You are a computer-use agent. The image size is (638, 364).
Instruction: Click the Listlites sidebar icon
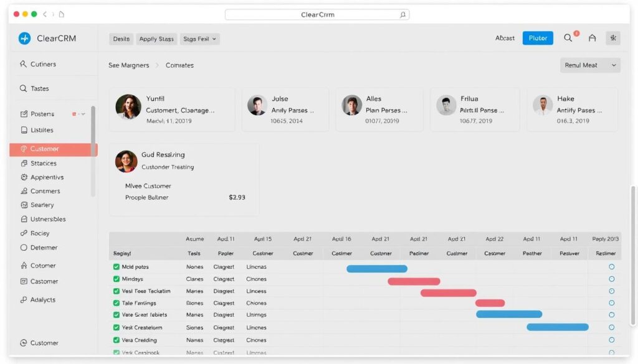(24, 131)
